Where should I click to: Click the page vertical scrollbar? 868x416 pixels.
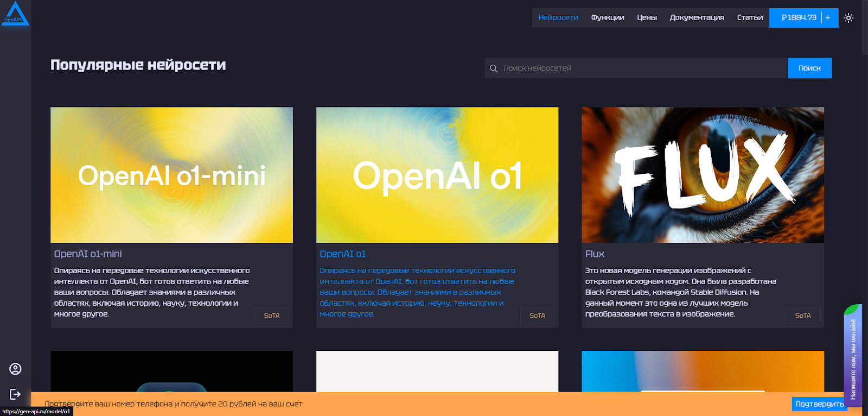click(865, 27)
